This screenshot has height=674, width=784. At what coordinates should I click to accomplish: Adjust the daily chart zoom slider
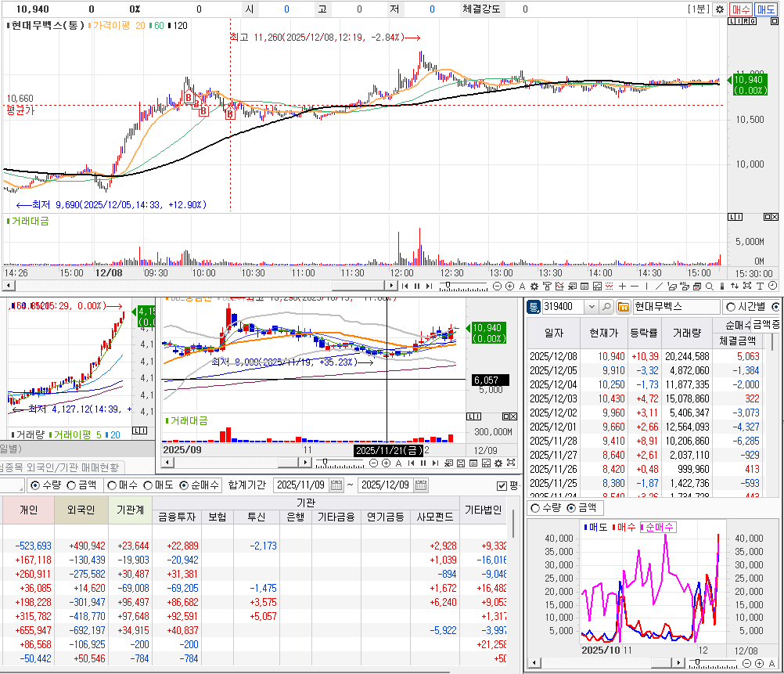point(340,463)
